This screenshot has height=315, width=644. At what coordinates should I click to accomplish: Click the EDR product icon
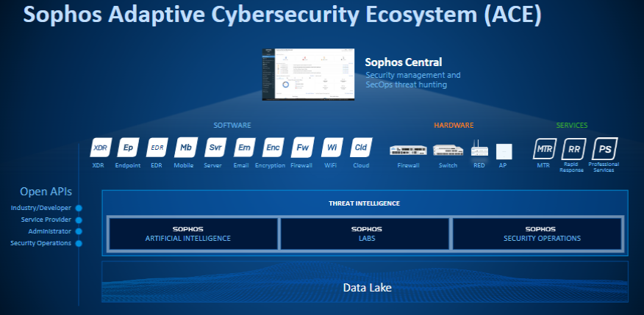click(157, 148)
